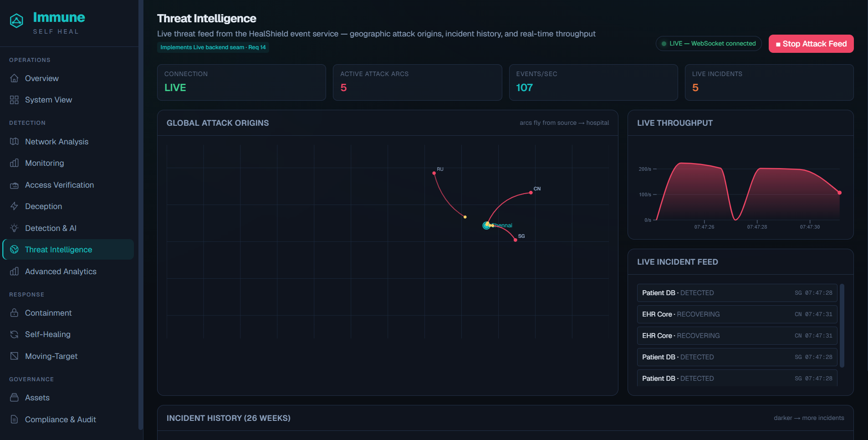Click the Compliance & Audit document icon
Image resolution: width=868 pixels, height=440 pixels.
pyautogui.click(x=14, y=420)
